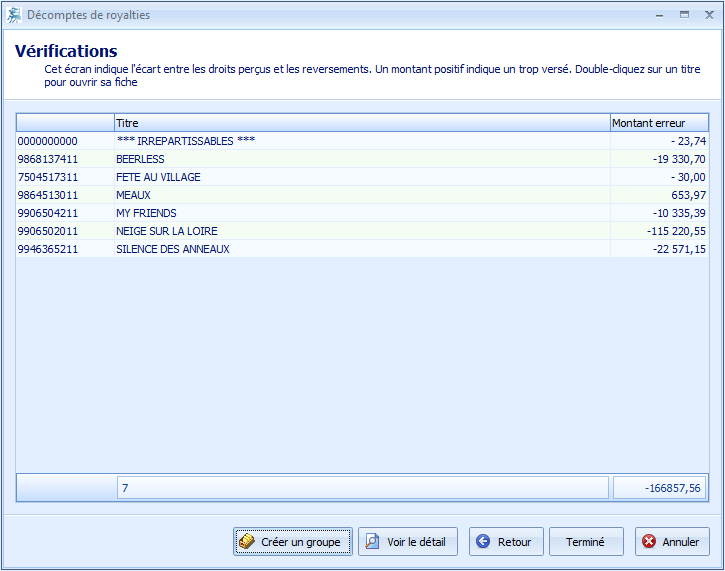Image resolution: width=725 pixels, height=571 pixels.
Task: Select the MY FRIENDS row
Action: point(146,213)
